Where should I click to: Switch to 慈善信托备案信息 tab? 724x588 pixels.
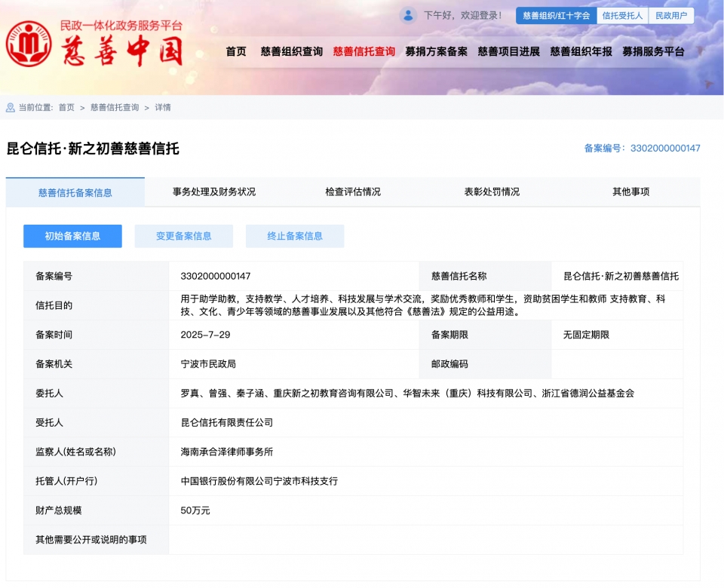(x=75, y=192)
